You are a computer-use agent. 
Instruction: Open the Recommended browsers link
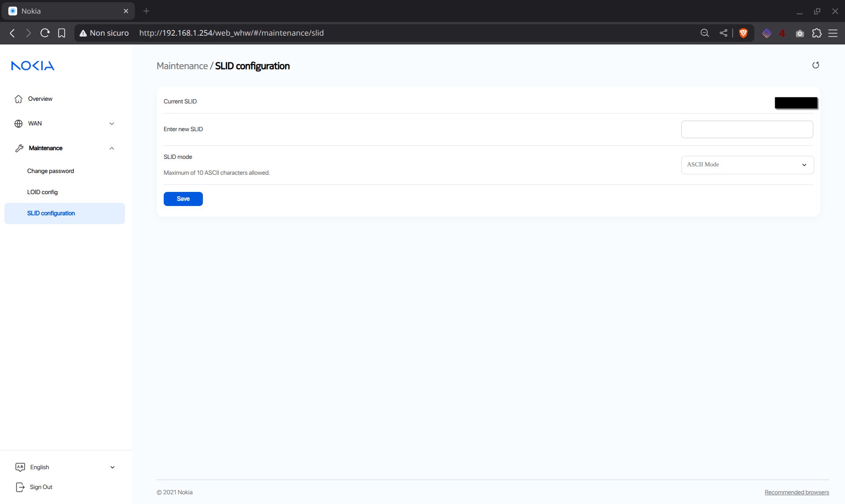pyautogui.click(x=796, y=492)
